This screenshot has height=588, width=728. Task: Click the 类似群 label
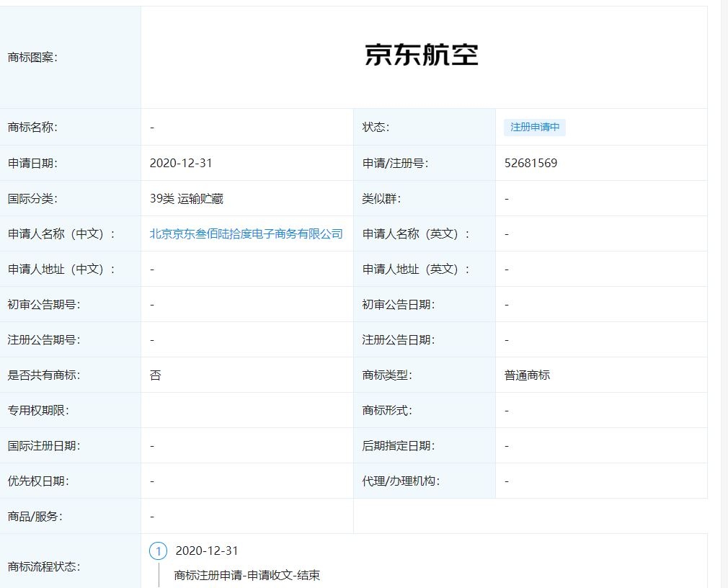tap(381, 199)
